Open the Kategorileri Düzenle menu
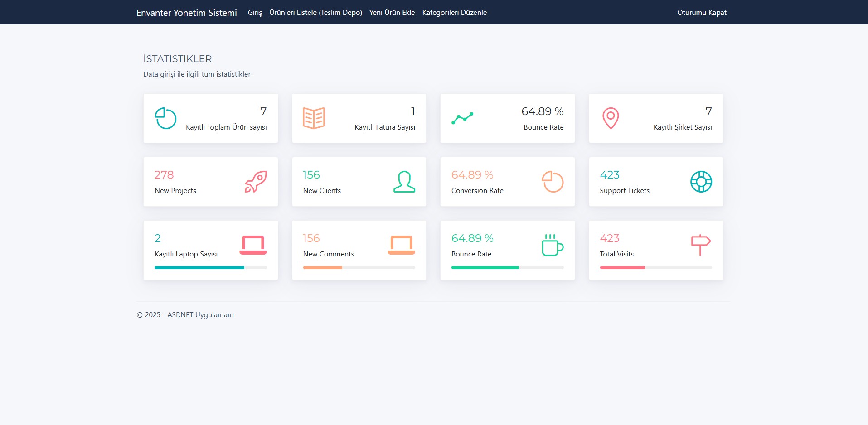The image size is (868, 425). pyautogui.click(x=454, y=12)
